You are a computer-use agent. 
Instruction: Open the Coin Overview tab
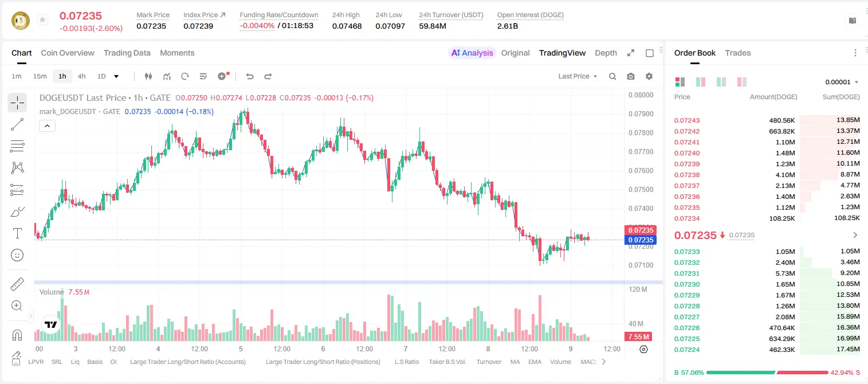tap(68, 53)
